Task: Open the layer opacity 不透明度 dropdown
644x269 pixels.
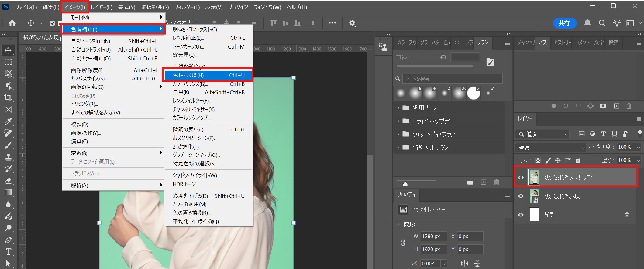Action: click(638, 147)
